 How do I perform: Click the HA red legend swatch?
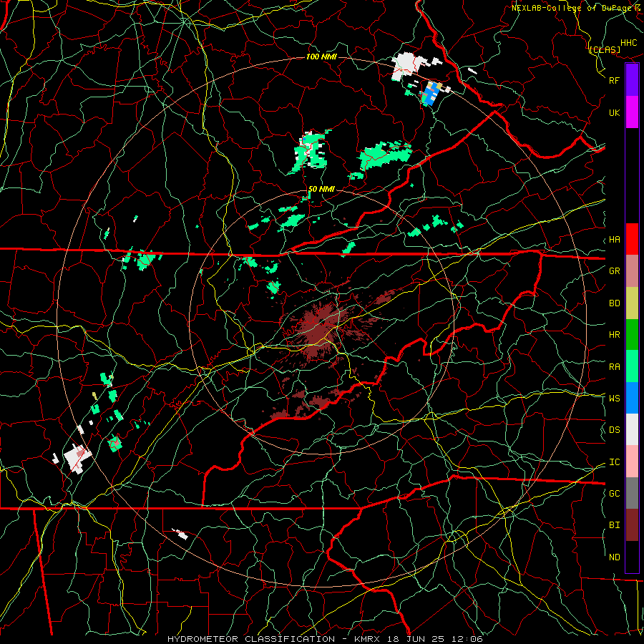(x=632, y=239)
